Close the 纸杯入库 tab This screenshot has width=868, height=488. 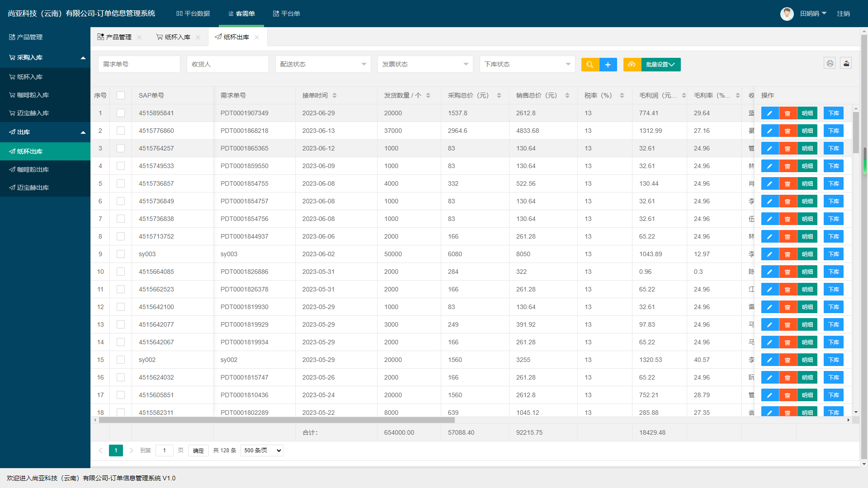pos(198,37)
